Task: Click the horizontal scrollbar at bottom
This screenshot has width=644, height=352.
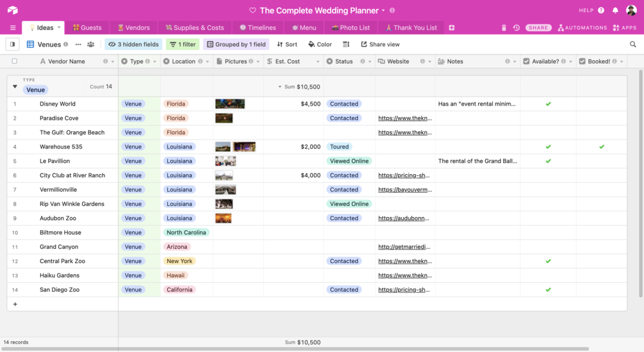Action: (295, 349)
